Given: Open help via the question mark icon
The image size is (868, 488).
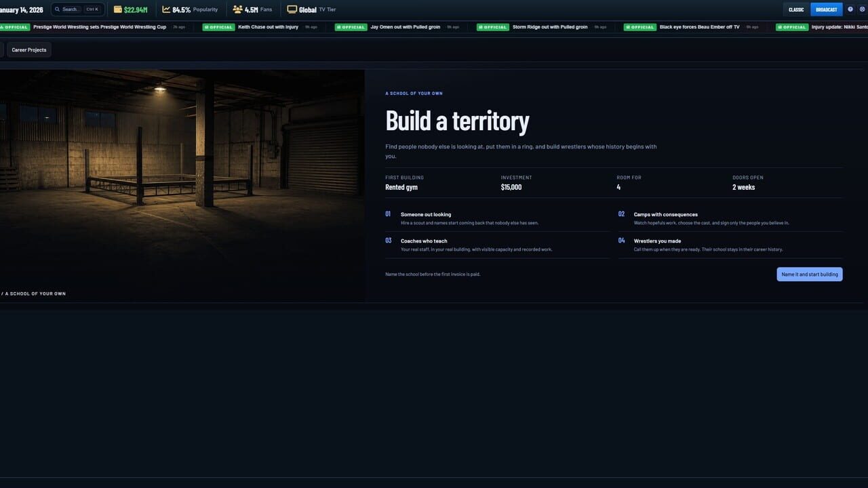Looking at the screenshot, I should 850,9.
